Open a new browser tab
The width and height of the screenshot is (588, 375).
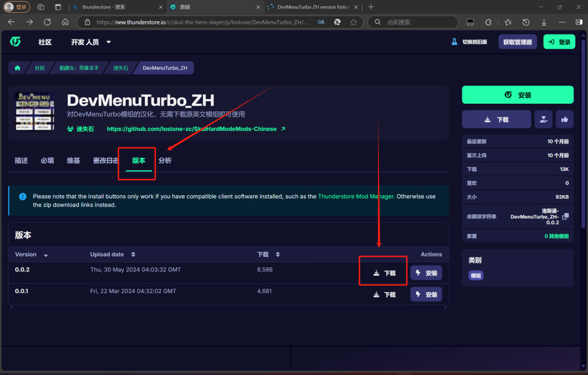[x=371, y=7]
